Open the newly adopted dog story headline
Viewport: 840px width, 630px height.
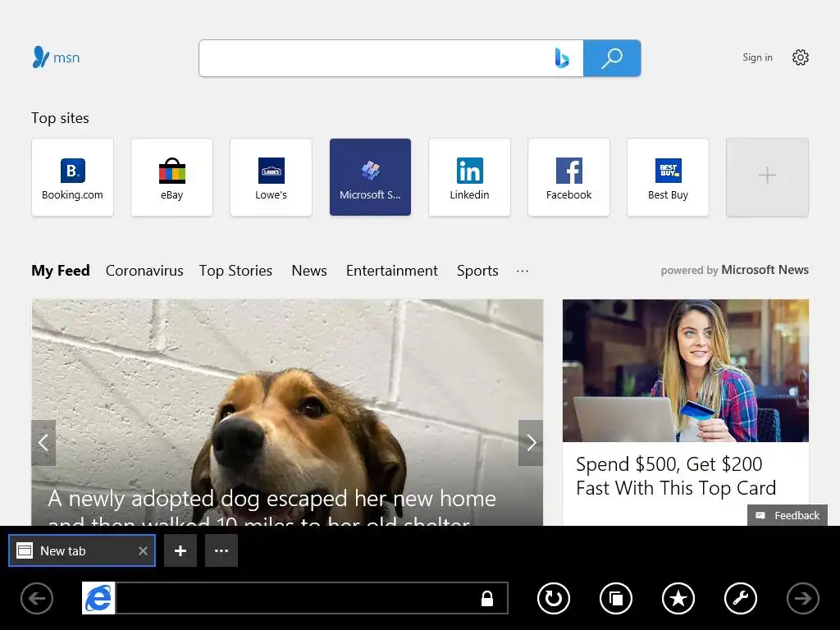272,507
